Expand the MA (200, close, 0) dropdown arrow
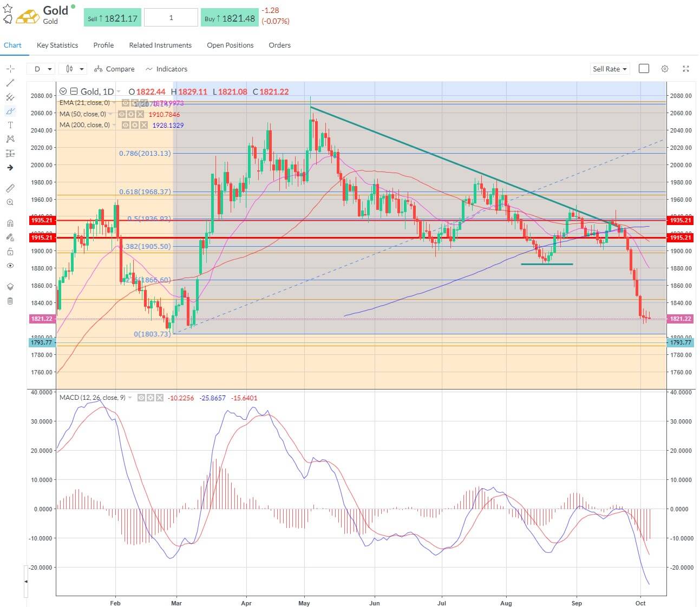700x607 pixels. pos(114,125)
